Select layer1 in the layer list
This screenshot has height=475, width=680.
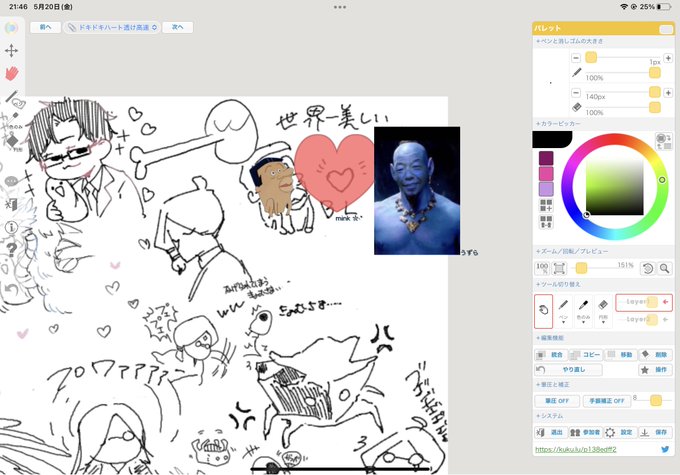pyautogui.click(x=644, y=302)
